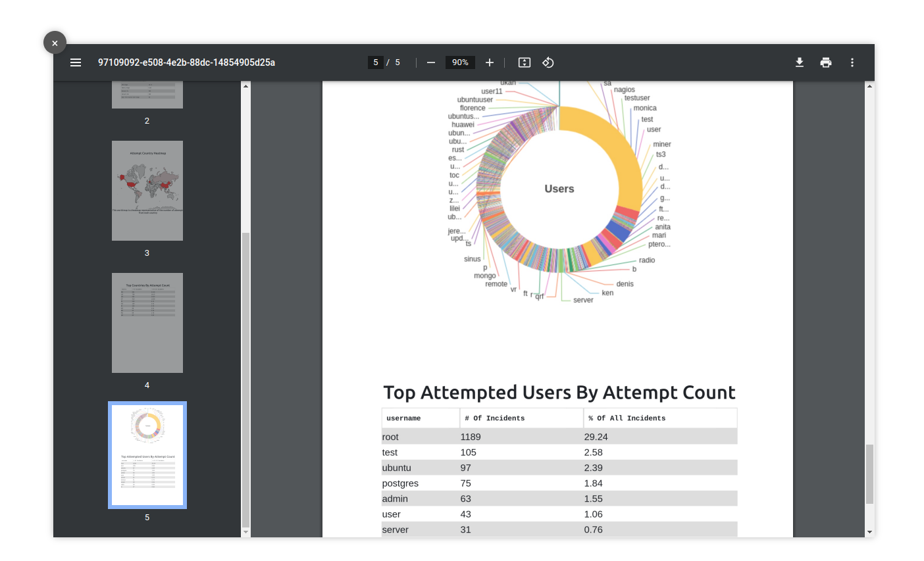Close the PDF viewer overlay
Image resolution: width=924 pixels, height=561 pixels.
55,43
